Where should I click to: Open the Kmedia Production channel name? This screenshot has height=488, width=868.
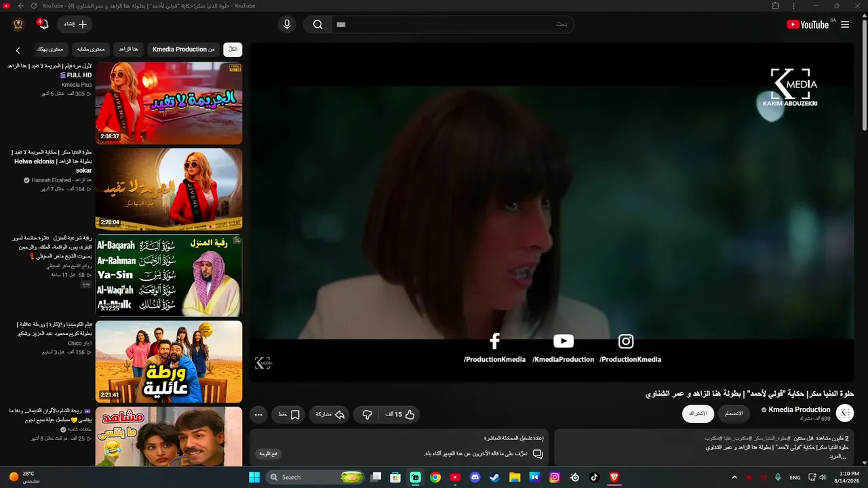pyautogui.click(x=799, y=409)
